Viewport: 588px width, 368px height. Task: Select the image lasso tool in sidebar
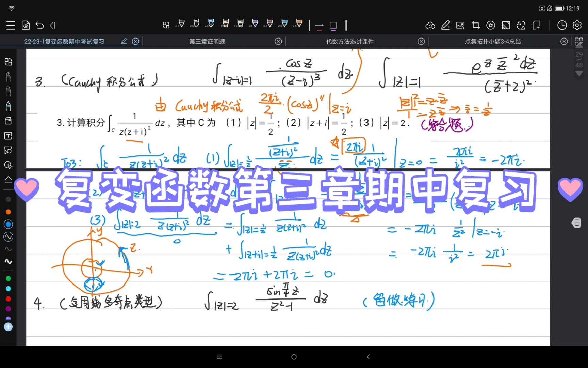click(8, 150)
